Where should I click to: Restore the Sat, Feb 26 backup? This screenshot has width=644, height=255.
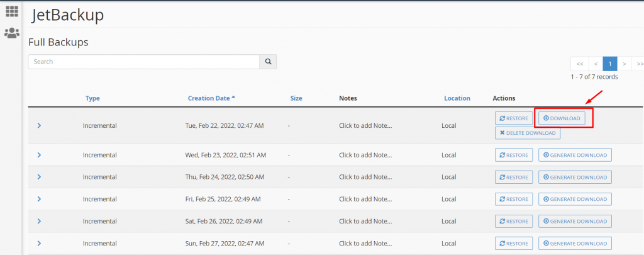tap(514, 221)
